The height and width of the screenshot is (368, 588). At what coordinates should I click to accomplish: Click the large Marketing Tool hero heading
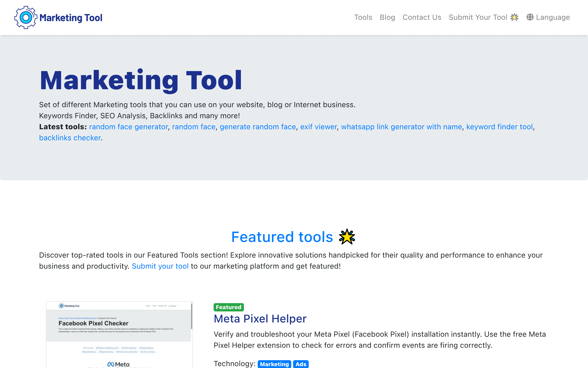point(141,80)
